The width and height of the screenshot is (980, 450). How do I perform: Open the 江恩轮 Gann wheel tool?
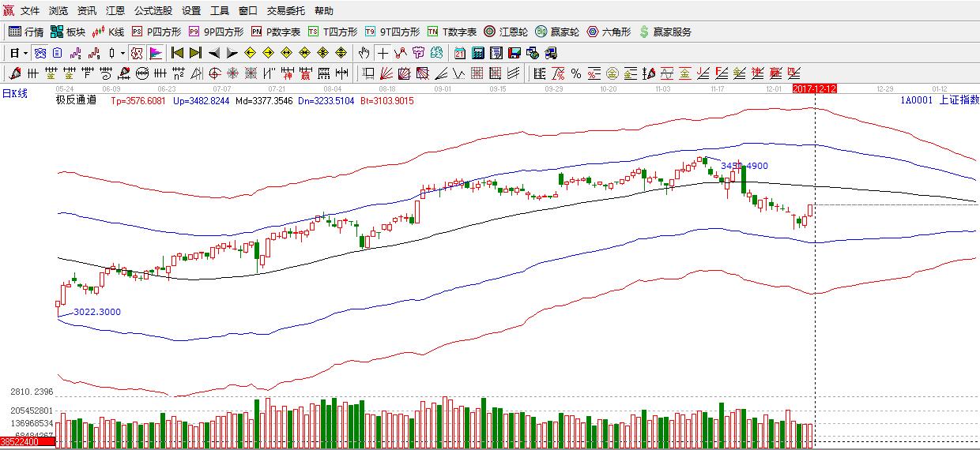pos(505,32)
